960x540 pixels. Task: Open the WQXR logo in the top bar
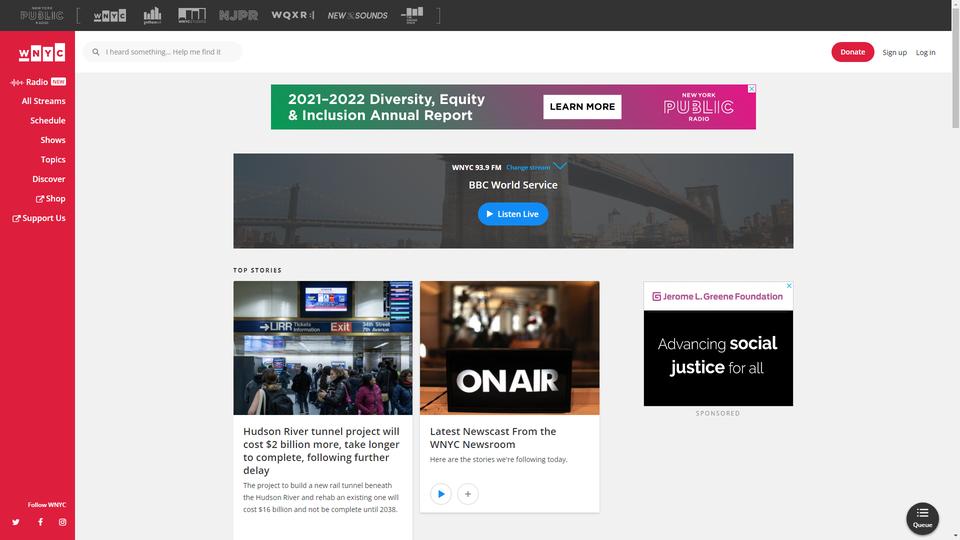click(x=293, y=15)
